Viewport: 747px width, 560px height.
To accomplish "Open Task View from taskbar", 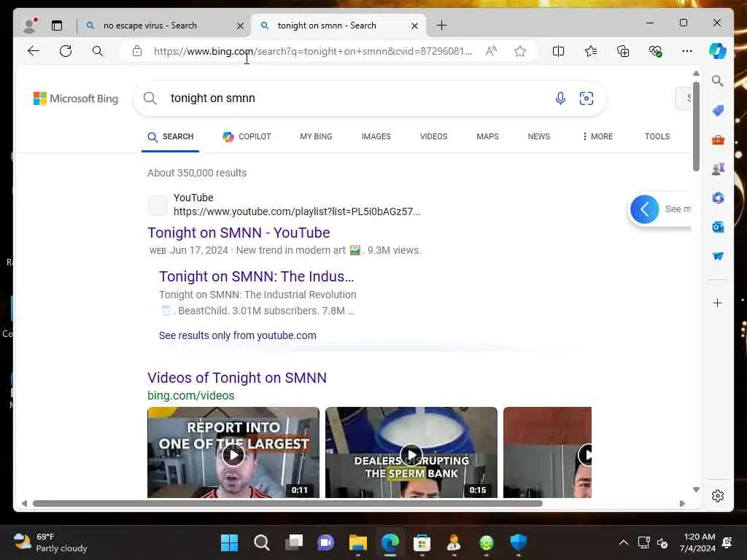I will click(x=294, y=542).
